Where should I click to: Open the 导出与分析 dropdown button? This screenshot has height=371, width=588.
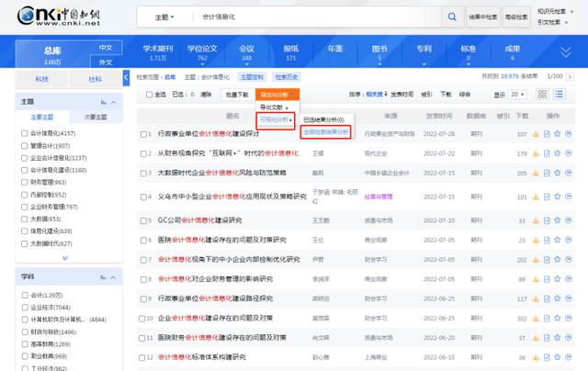click(x=277, y=95)
